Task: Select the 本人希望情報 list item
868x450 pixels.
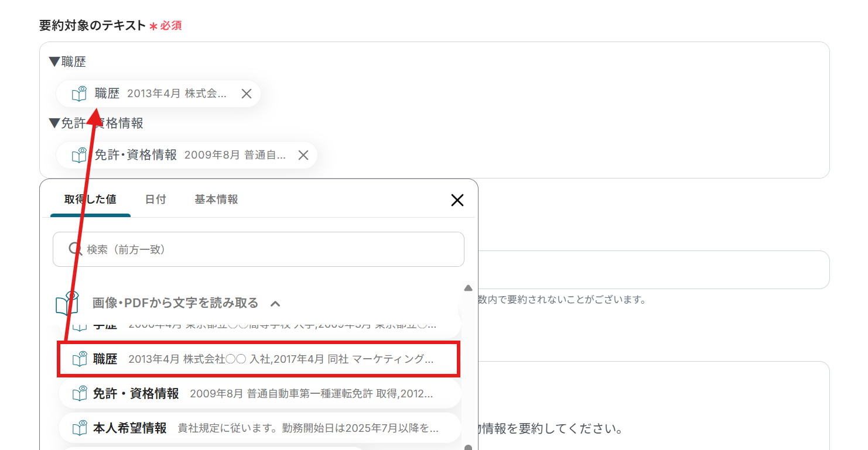Action: click(259, 428)
